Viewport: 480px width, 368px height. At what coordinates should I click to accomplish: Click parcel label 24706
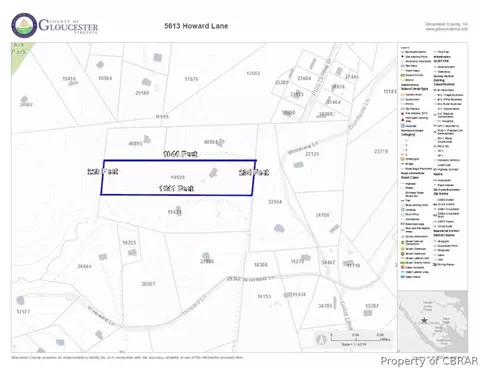(322, 215)
